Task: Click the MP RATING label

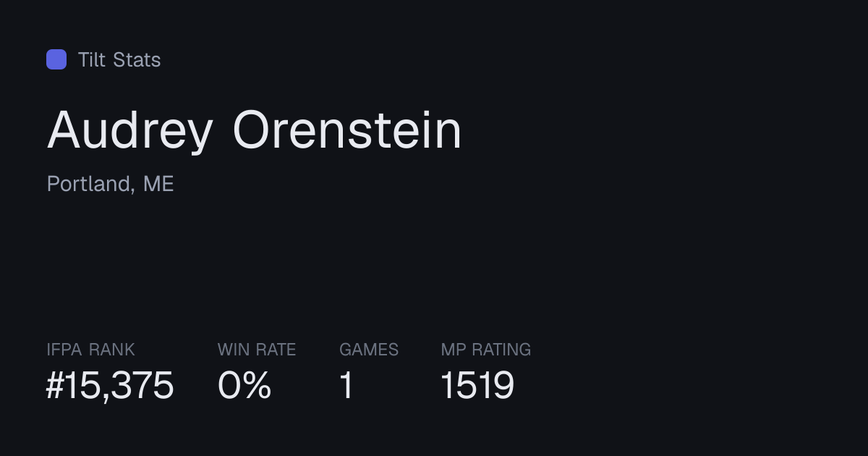Action: [486, 350]
